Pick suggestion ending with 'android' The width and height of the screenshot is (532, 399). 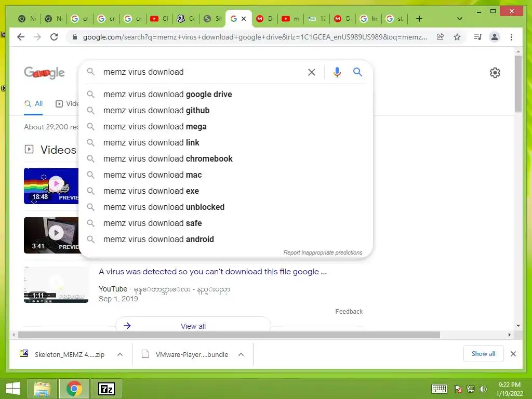tap(226, 239)
